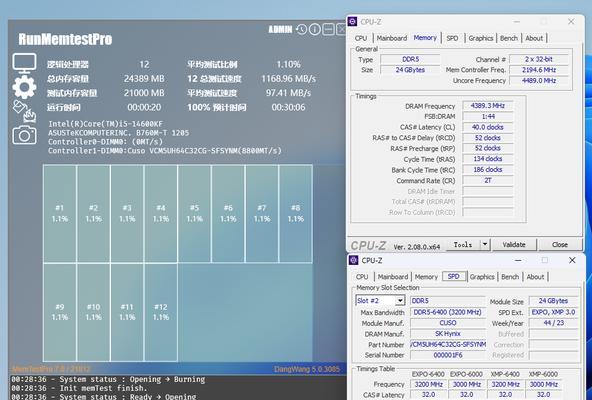Select the Graphics tab in lower CPU-Z window
The height and width of the screenshot is (400, 592).
click(x=482, y=277)
